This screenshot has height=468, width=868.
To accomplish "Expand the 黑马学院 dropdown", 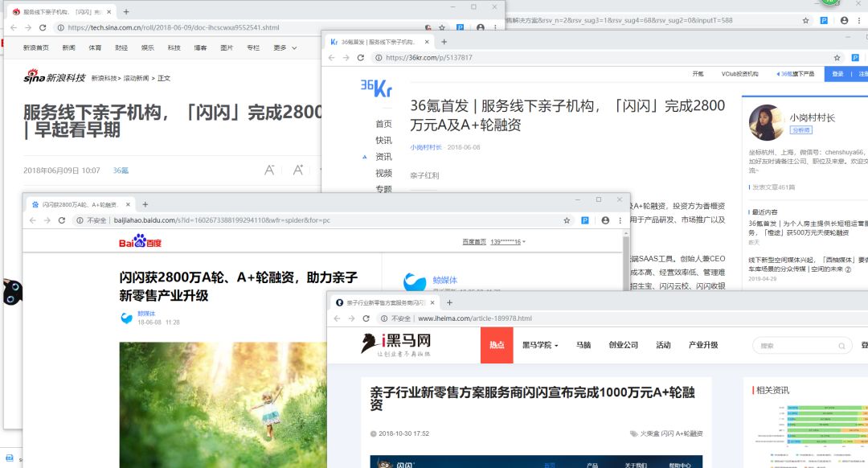I will coord(540,344).
